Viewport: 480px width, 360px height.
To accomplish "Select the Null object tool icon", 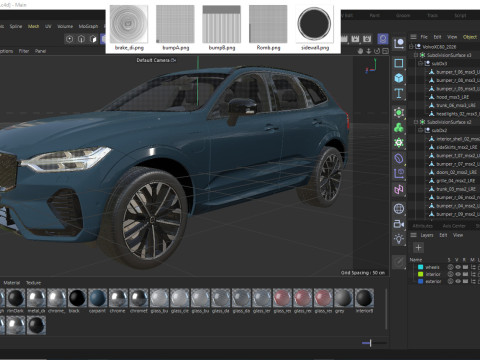I will pyautogui.click(x=399, y=44).
